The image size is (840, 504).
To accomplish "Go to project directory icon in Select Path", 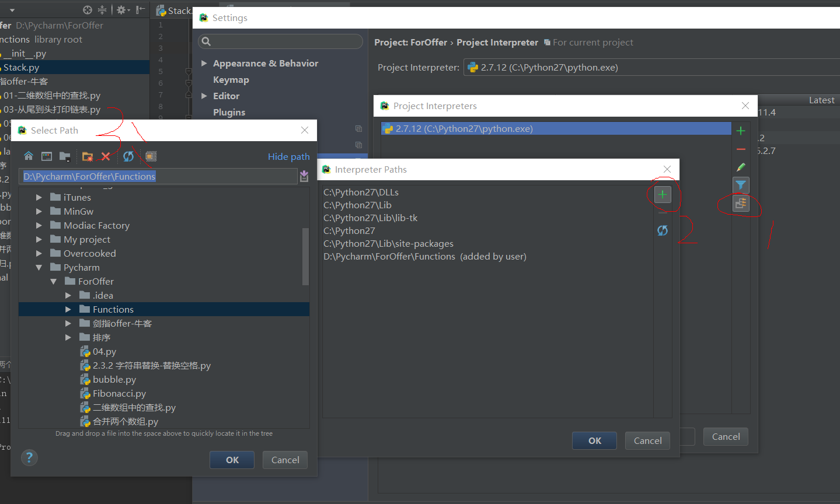I will pos(65,156).
